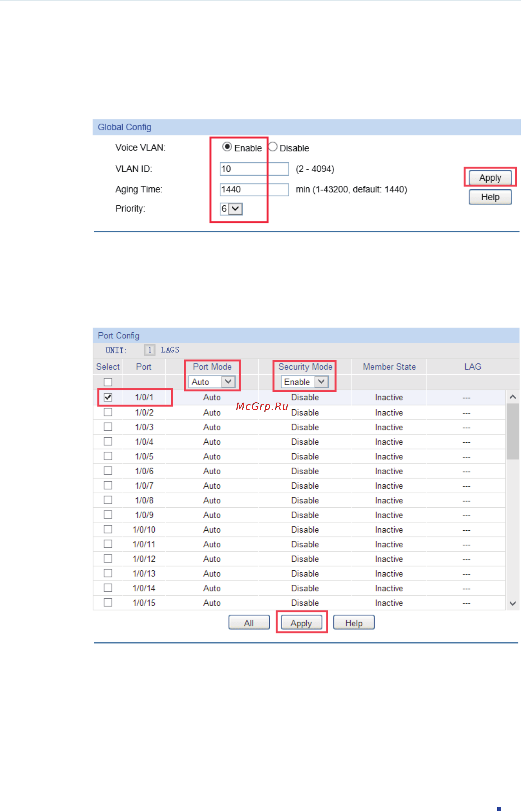
Task: Check the port 1/0/14 checkbox
Action: pos(108,588)
